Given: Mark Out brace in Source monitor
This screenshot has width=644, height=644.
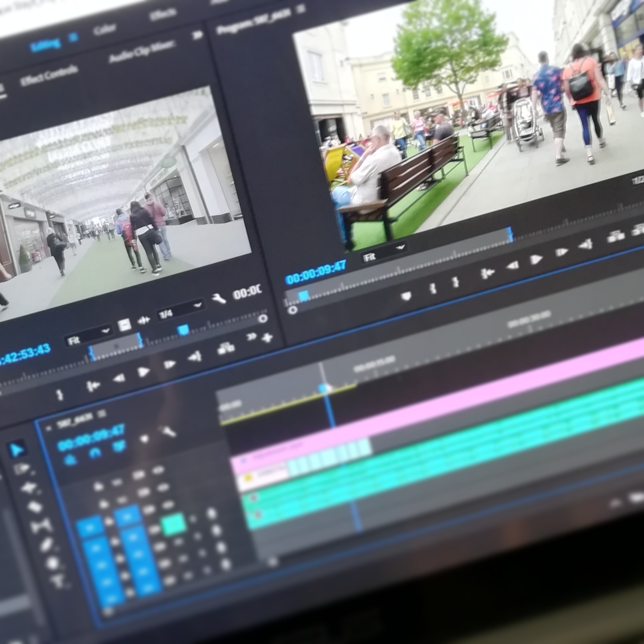Looking at the screenshot, I should tap(59, 395).
